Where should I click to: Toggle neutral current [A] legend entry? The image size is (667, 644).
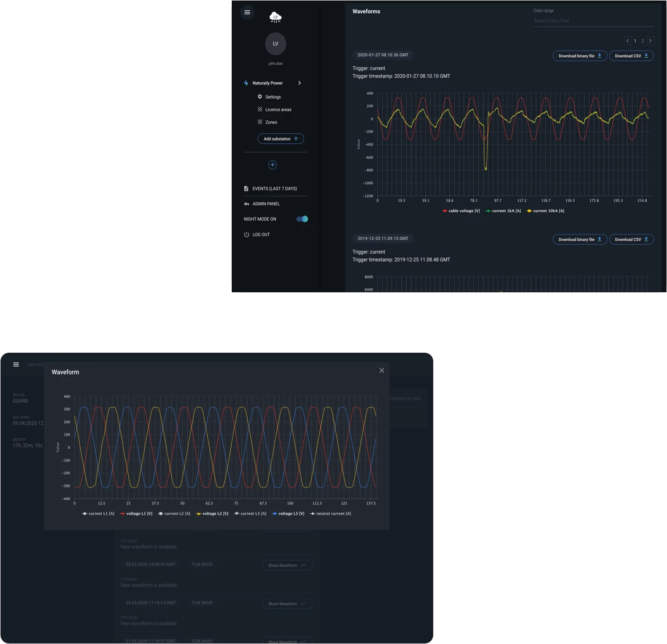(x=331, y=514)
